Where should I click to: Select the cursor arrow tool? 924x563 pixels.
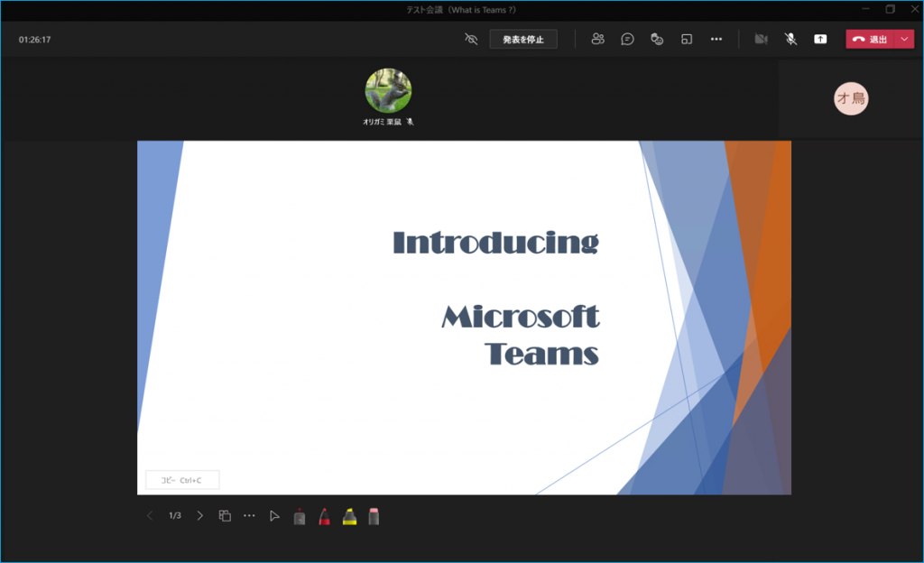(274, 517)
